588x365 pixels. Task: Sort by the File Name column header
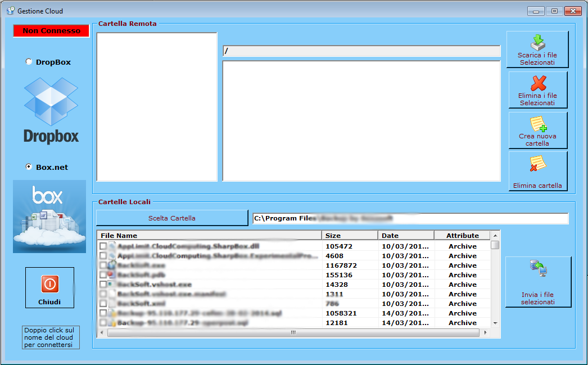pyautogui.click(x=209, y=236)
